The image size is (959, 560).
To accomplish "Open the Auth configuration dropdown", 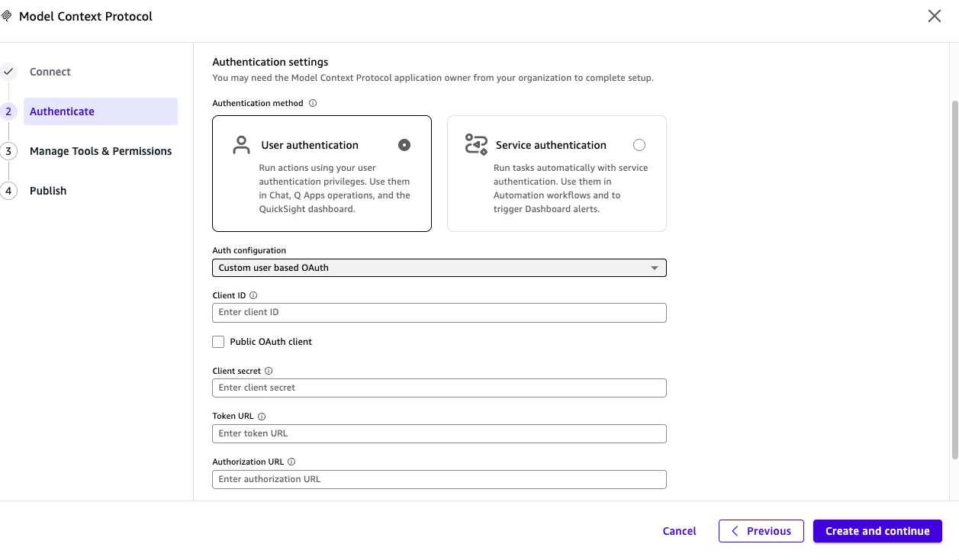I will coord(439,268).
